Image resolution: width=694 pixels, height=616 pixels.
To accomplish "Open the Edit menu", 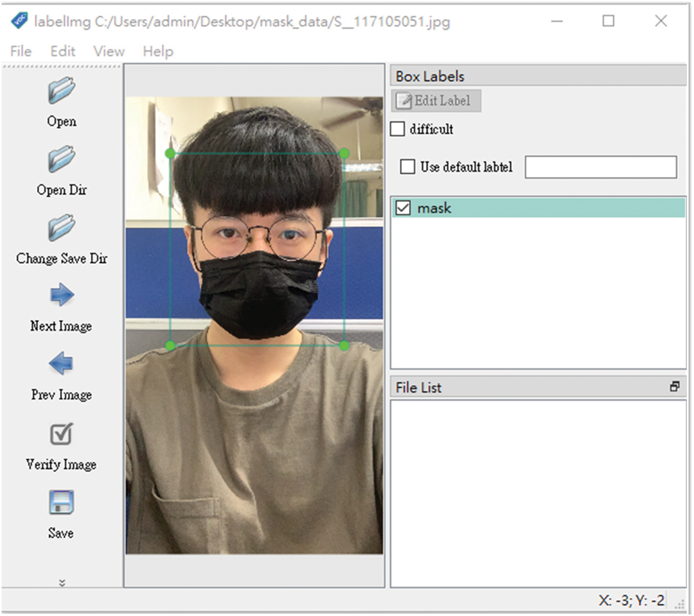I will [63, 51].
